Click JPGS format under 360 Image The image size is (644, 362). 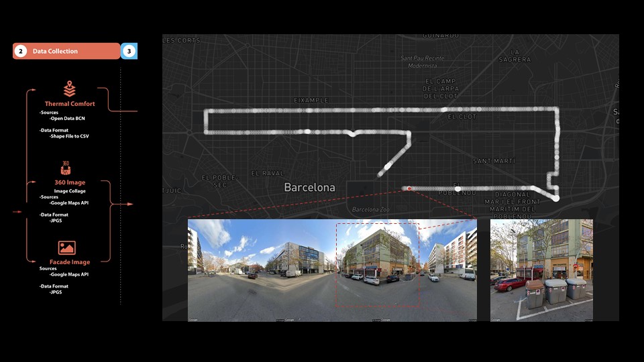56,221
